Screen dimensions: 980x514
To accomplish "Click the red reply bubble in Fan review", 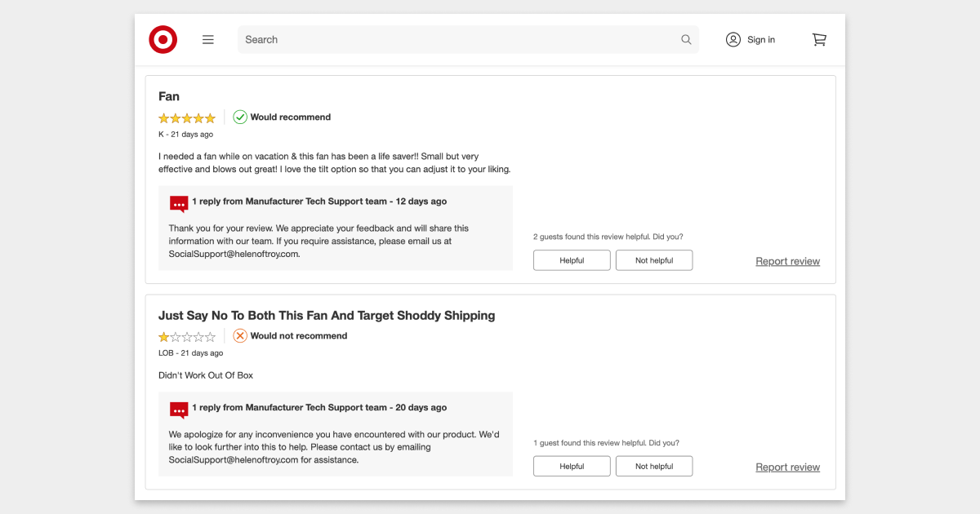I will pyautogui.click(x=179, y=203).
